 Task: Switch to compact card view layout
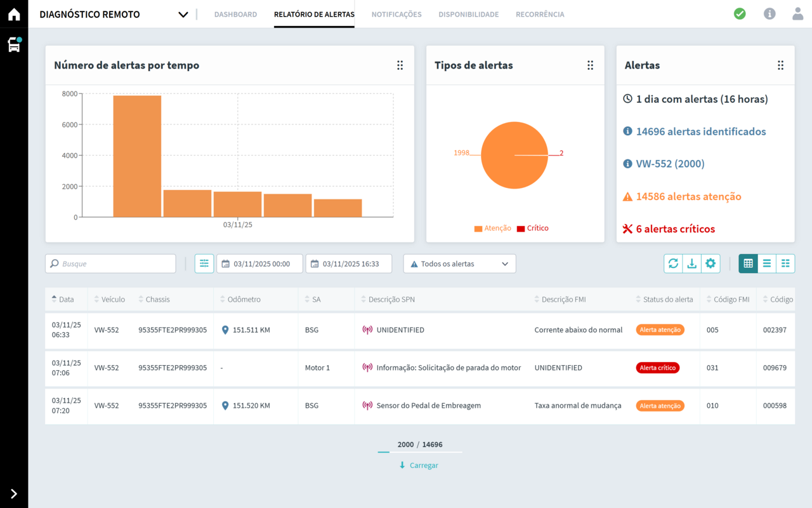(785, 264)
